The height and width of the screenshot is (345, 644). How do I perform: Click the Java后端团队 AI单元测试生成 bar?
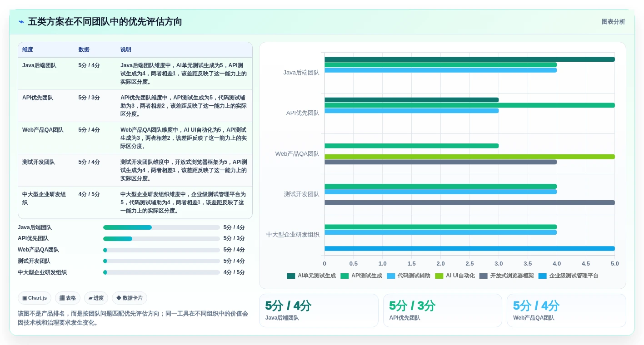(x=469, y=59)
